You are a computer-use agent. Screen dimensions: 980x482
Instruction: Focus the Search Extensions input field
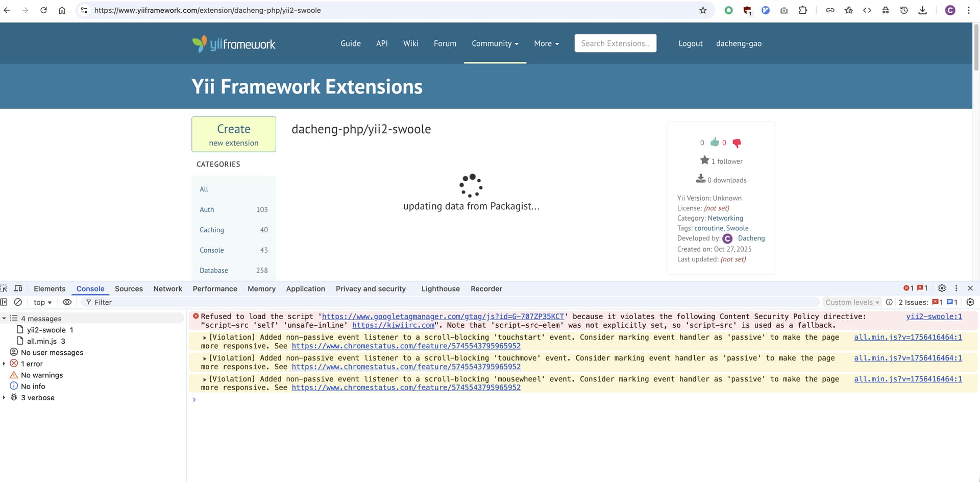click(615, 43)
